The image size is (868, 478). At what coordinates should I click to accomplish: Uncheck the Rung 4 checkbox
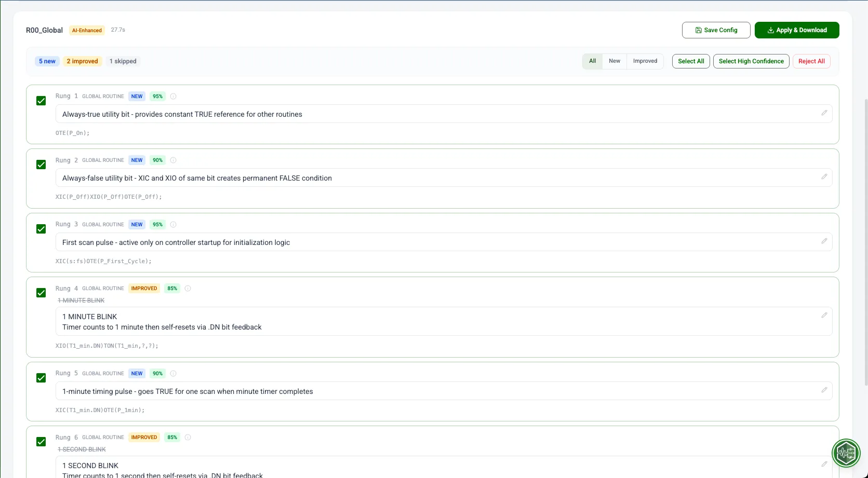pyautogui.click(x=41, y=293)
